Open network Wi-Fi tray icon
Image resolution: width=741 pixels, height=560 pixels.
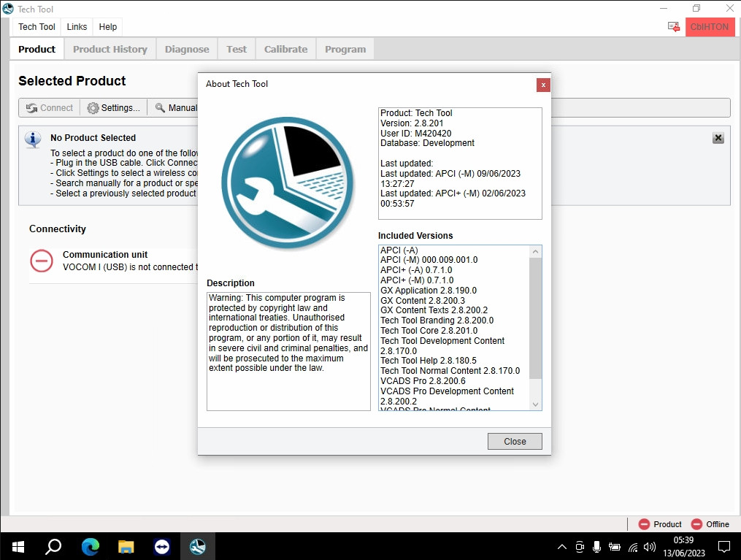click(x=633, y=548)
